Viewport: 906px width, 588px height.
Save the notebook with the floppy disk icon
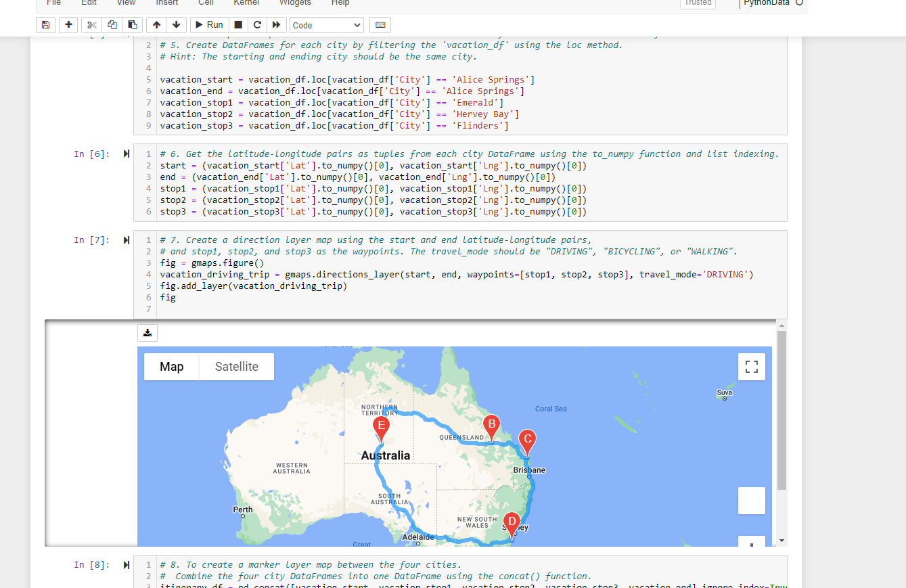click(45, 25)
